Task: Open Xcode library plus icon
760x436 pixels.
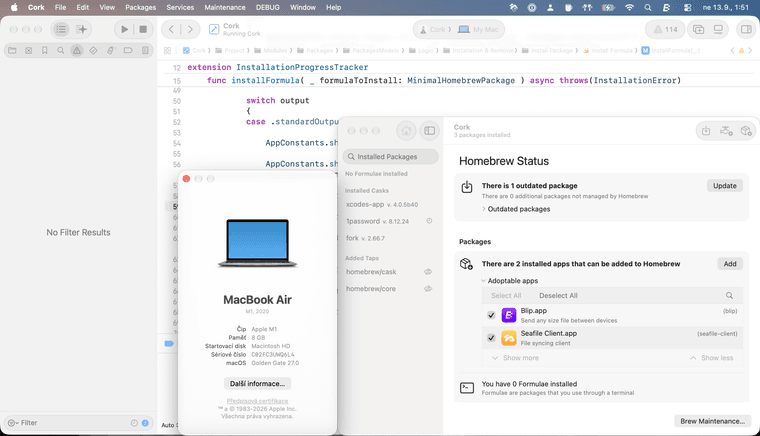Action: click(x=698, y=30)
